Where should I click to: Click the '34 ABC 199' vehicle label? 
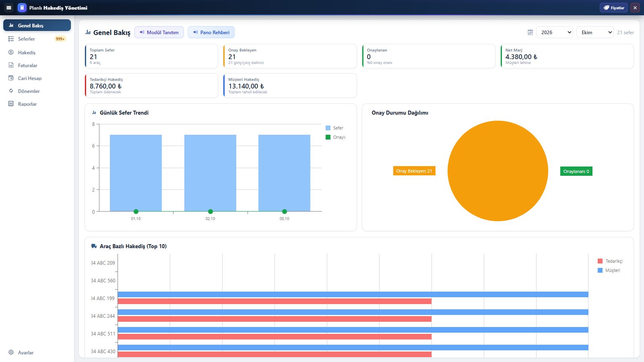[x=103, y=298]
